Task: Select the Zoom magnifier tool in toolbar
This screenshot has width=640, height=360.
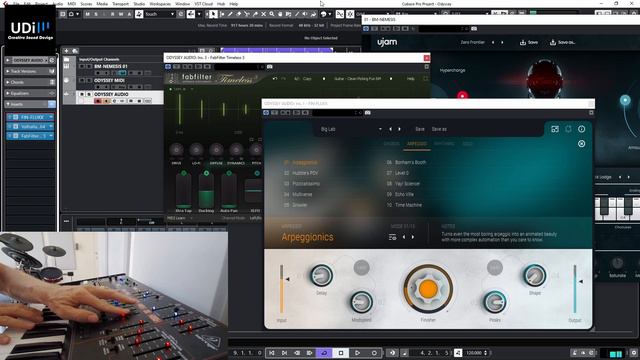Action: (x=272, y=14)
